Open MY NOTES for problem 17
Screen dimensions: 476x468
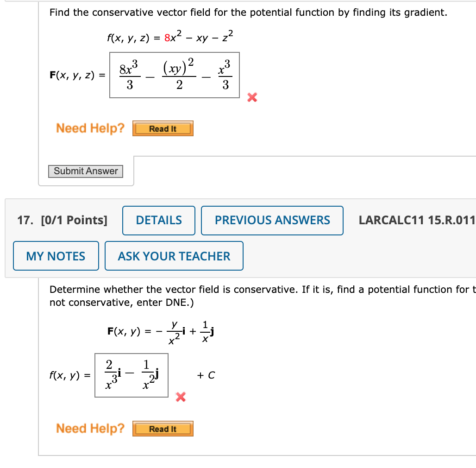[x=56, y=256]
